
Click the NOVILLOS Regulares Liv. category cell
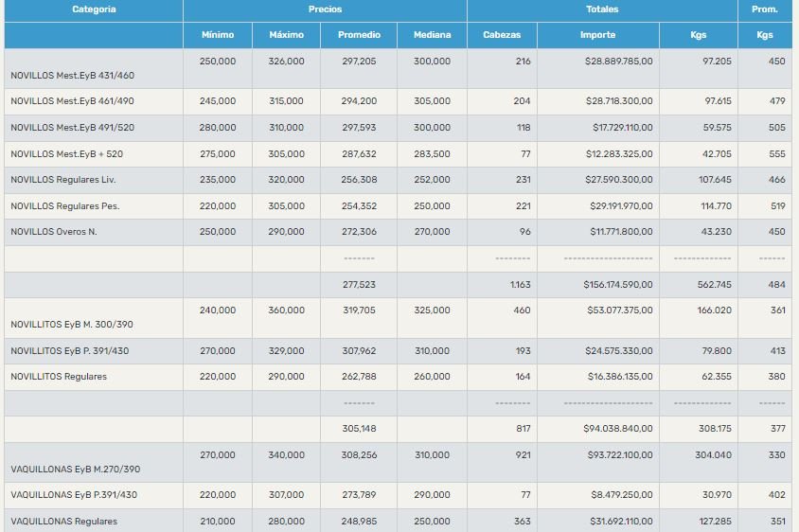tap(62, 180)
